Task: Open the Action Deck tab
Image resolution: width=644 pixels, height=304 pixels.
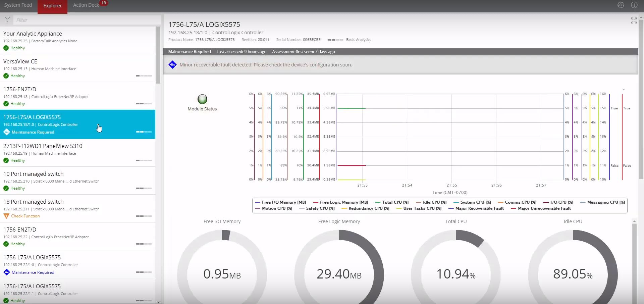Action: point(86,5)
